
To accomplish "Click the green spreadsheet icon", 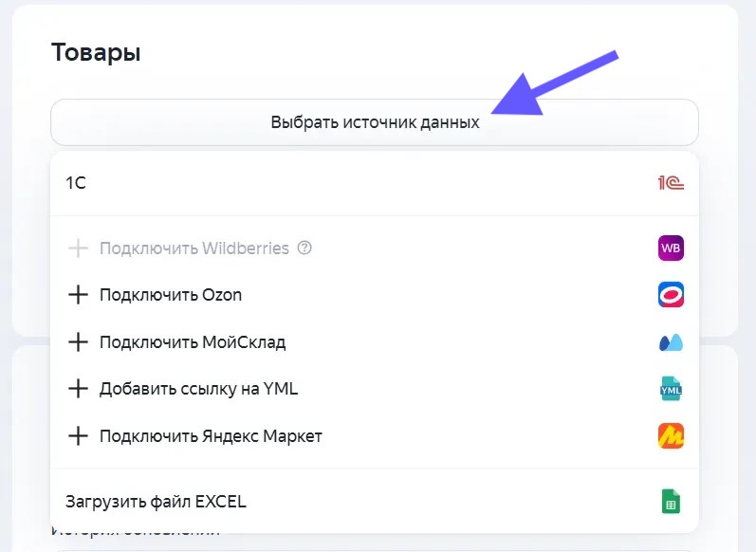I will pyautogui.click(x=671, y=502).
